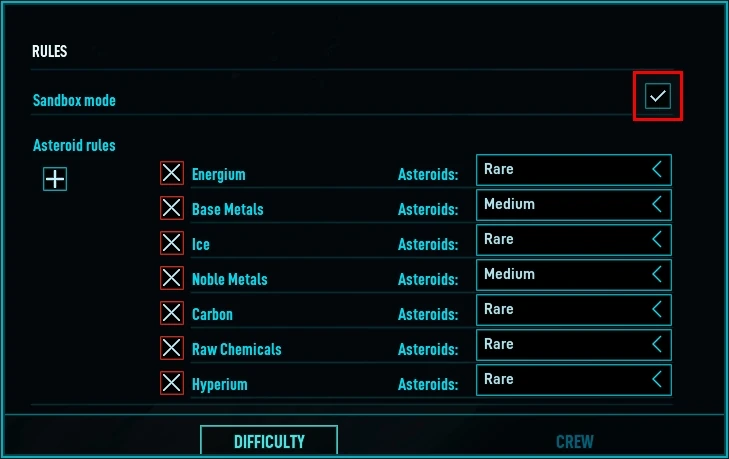This screenshot has width=729, height=459.
Task: Remove the Hyperium asteroid rule
Action: (x=172, y=383)
